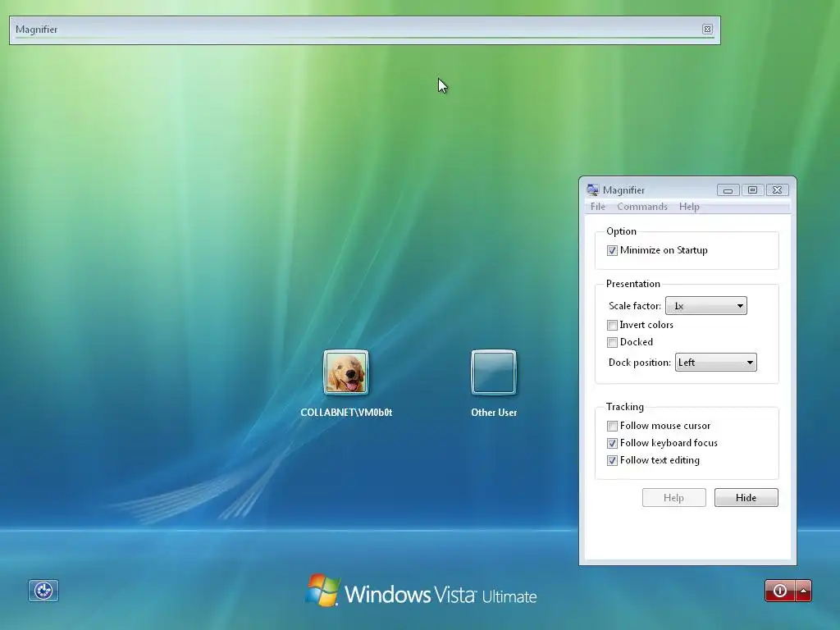Click the Magnifier app icon in title bar
This screenshot has height=630, width=840.
[592, 189]
